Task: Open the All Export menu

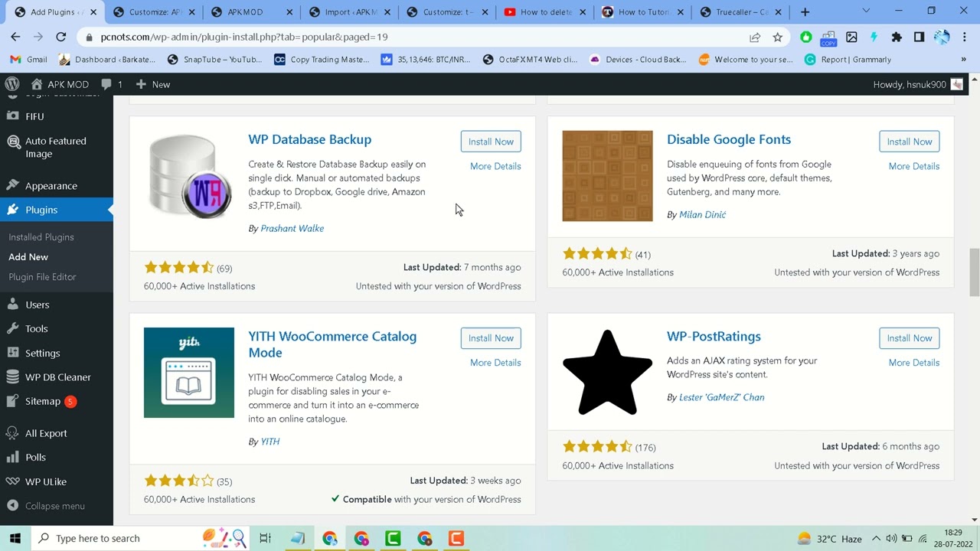Action: [x=57, y=433]
